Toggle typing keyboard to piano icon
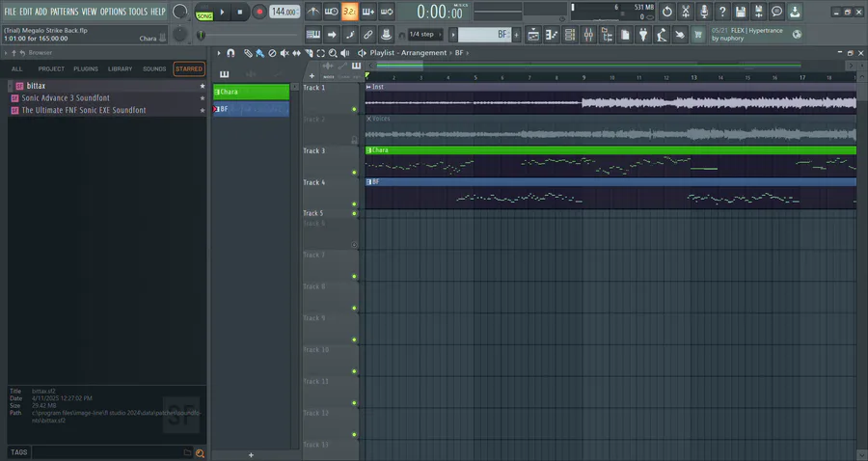 pyautogui.click(x=312, y=35)
